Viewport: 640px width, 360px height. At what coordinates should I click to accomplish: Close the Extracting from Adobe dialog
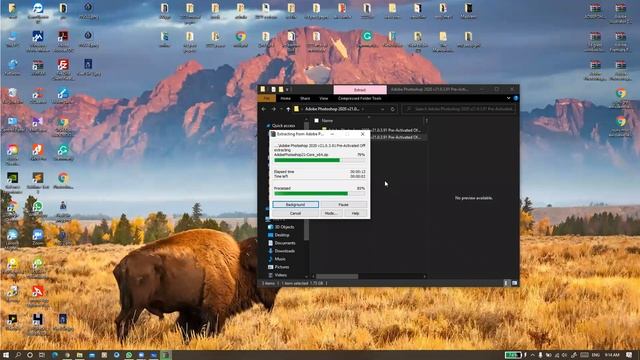coord(362,134)
